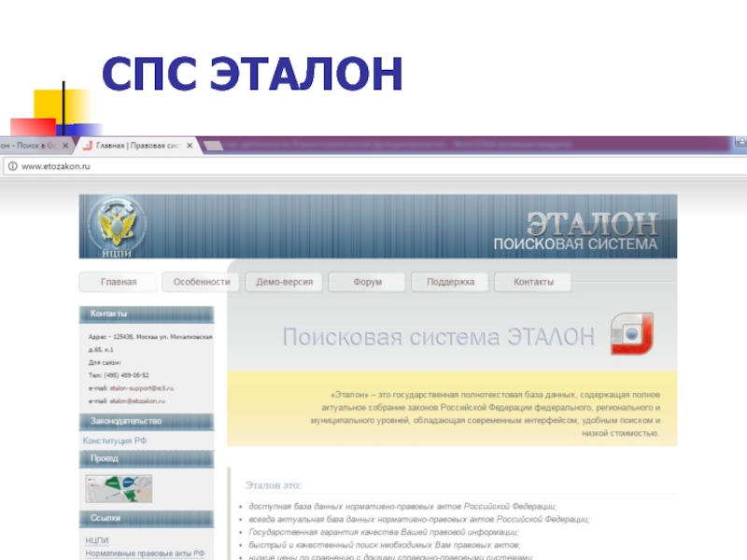Close the Главная | Правовая browser tab
Image resolution: width=747 pixels, height=560 pixels.
190,146
